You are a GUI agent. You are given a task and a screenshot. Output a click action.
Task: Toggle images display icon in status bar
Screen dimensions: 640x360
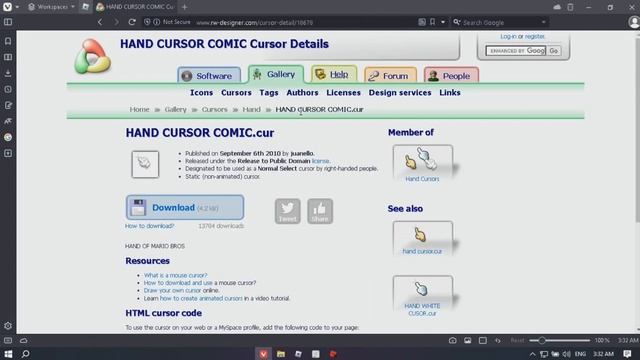tap(467, 340)
